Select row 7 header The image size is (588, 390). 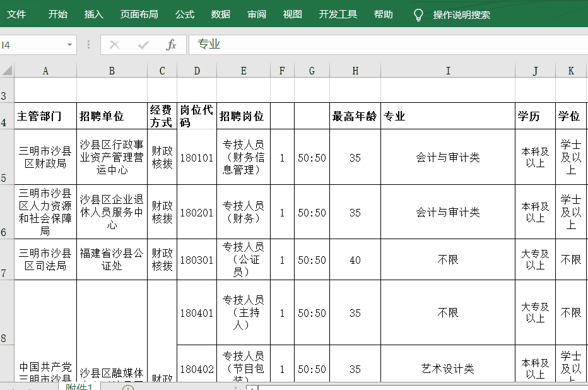(x=7, y=259)
